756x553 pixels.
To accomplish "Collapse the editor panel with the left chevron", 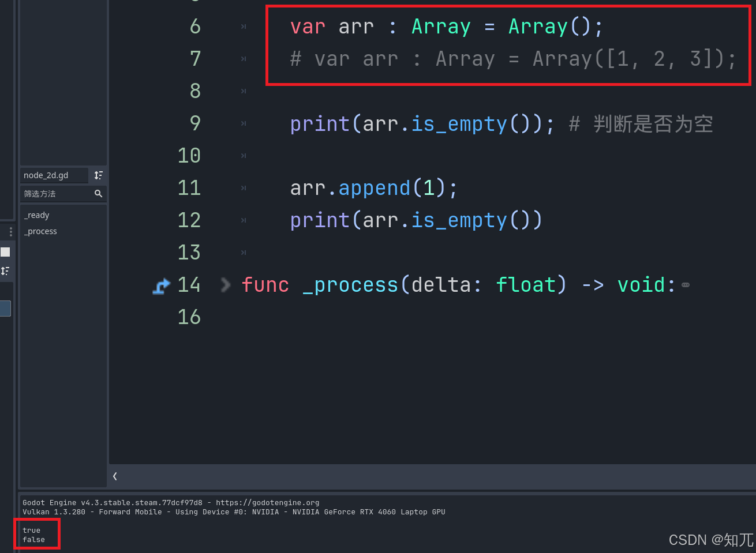I will (114, 476).
